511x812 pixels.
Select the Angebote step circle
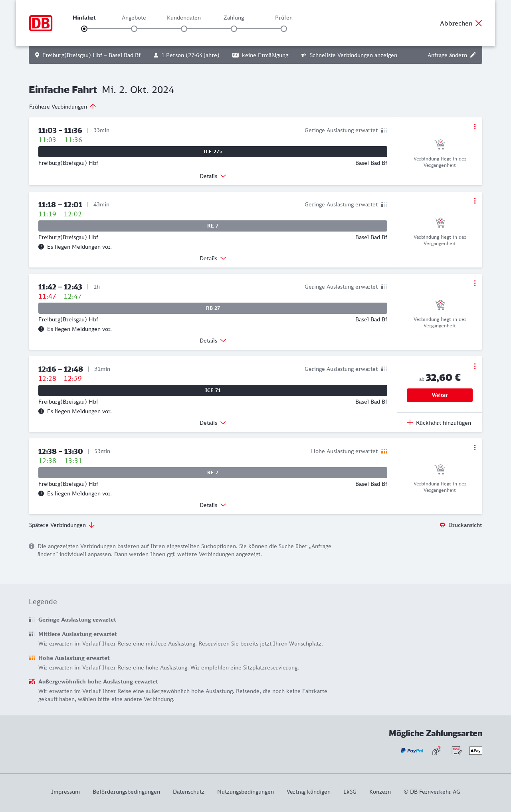[x=134, y=29]
